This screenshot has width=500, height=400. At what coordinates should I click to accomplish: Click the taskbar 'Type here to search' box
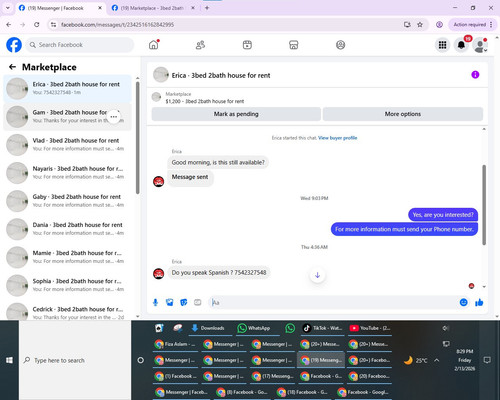point(75,360)
